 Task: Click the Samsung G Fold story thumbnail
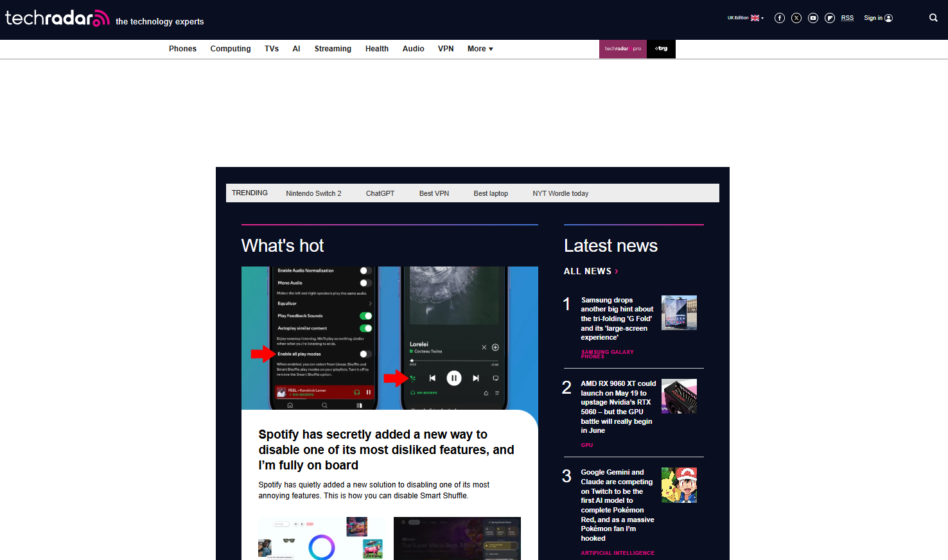point(679,313)
